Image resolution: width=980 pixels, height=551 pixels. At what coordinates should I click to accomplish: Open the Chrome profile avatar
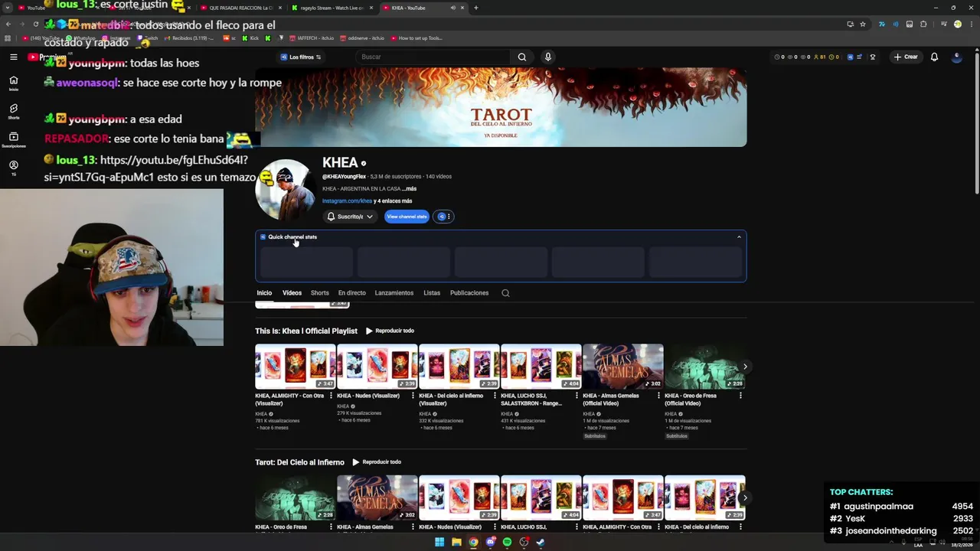pos(957,24)
